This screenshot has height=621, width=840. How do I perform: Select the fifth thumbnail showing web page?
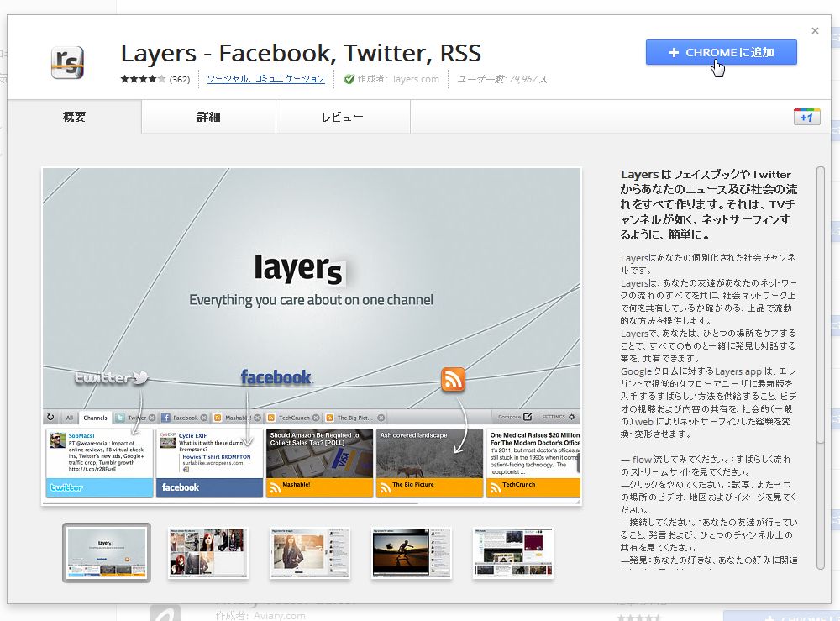[513, 553]
